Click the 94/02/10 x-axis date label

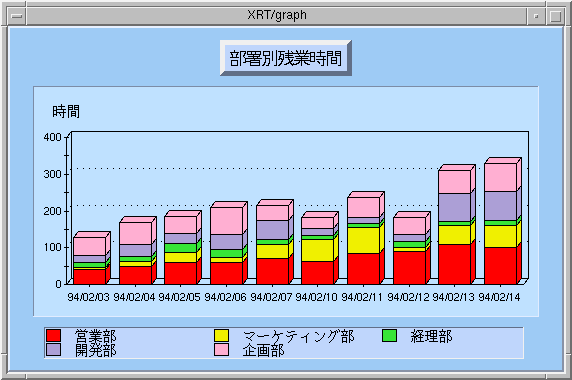click(x=316, y=297)
